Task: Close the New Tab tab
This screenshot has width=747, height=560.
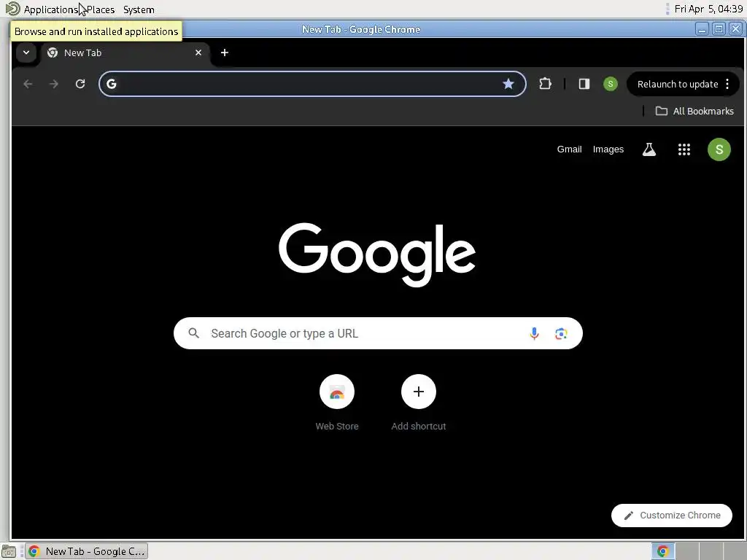Action: 198,52
